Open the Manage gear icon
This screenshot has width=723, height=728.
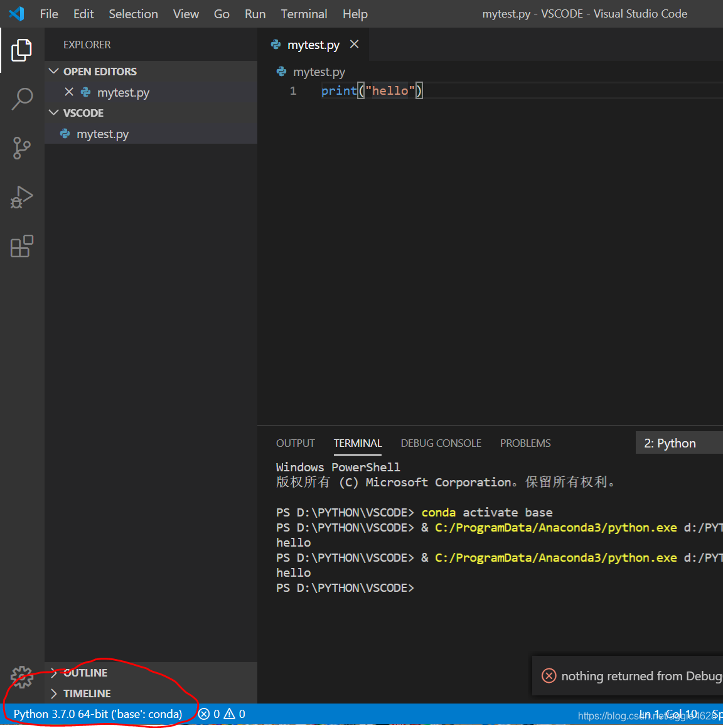(x=21, y=677)
